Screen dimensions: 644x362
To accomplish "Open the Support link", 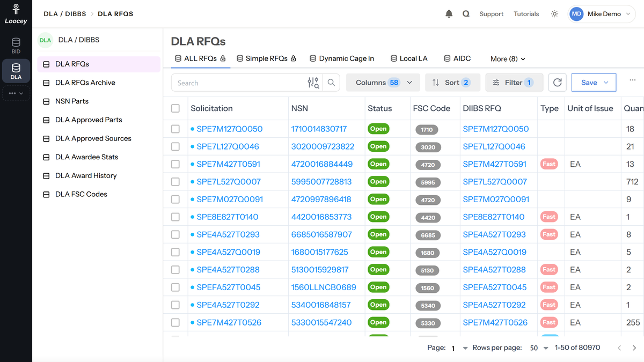I will (x=491, y=14).
